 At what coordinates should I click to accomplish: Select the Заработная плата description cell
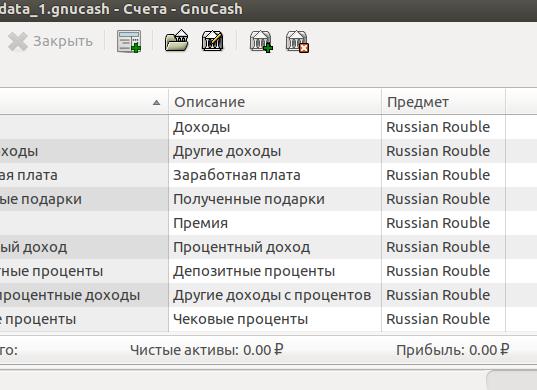click(x=275, y=175)
